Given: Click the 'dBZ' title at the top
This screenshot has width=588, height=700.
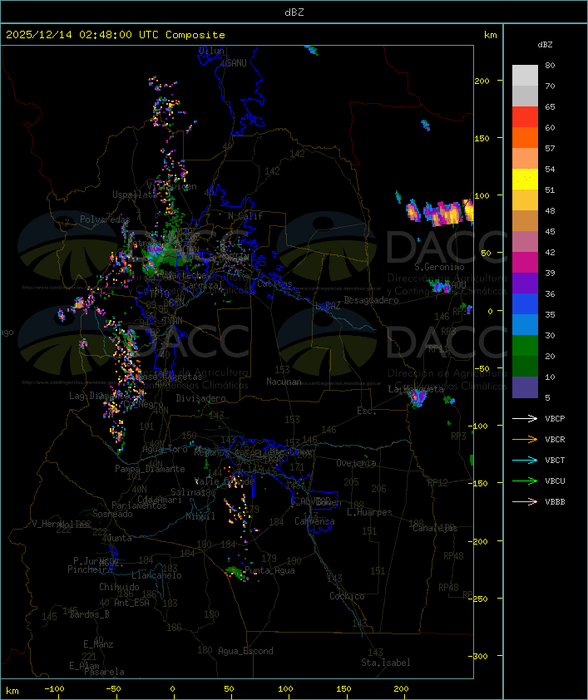Looking at the screenshot, I should 294,12.
